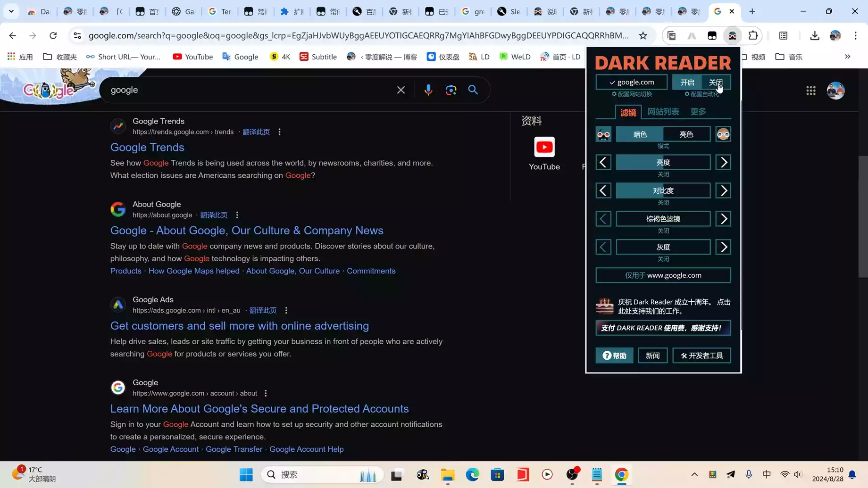
Task: Open the tab search dropdown arrow
Action: (11, 11)
